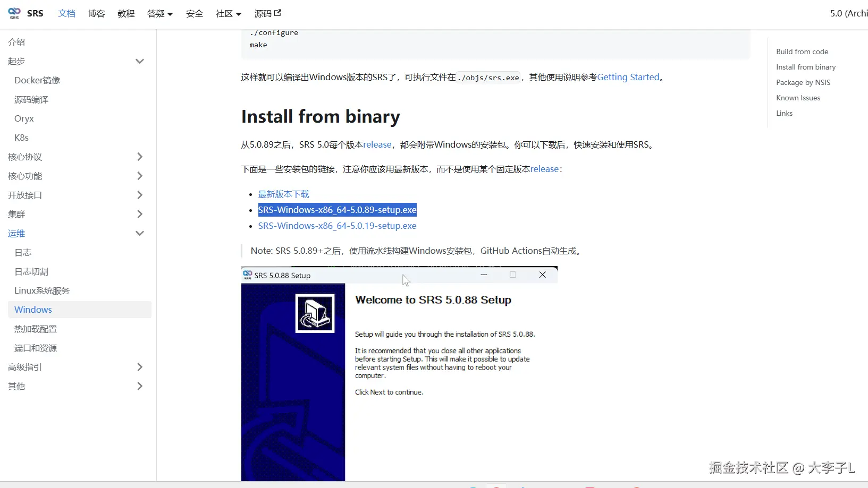
Task: Open the 热加载配置 sidebar page
Action: 36,329
